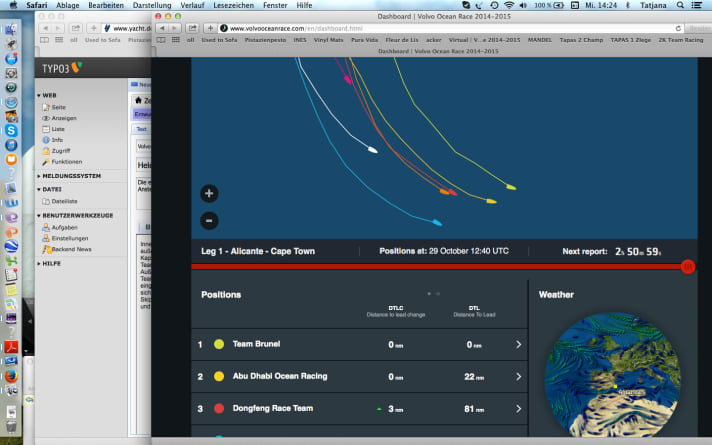
Task: Launch Skype from the Dock
Action: (x=11, y=131)
